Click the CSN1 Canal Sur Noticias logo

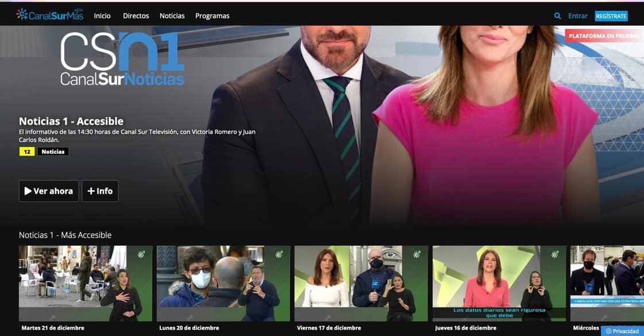pos(122,59)
